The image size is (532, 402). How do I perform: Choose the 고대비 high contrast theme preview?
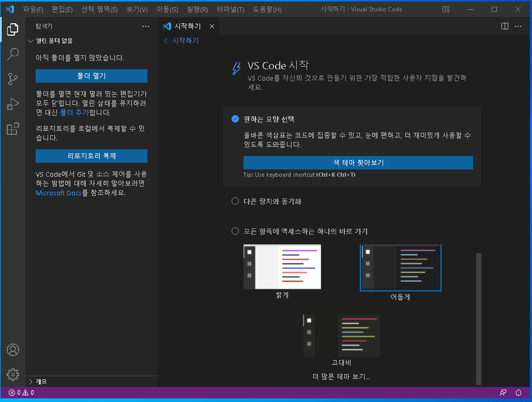tap(341, 335)
